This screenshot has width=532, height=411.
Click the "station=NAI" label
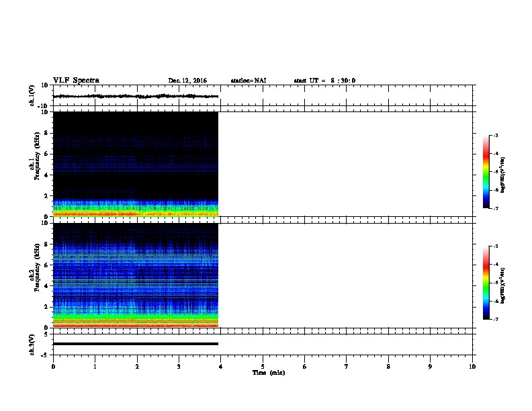point(249,81)
